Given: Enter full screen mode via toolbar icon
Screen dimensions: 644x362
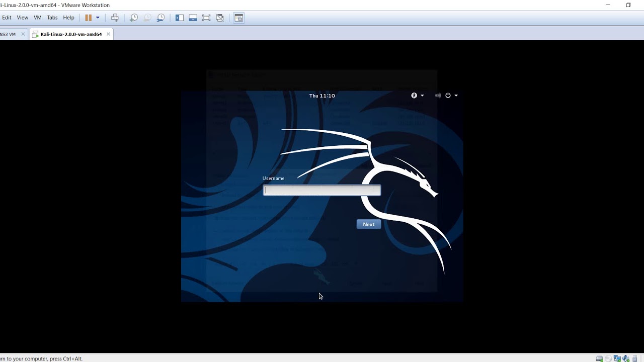Looking at the screenshot, I should [x=206, y=18].
